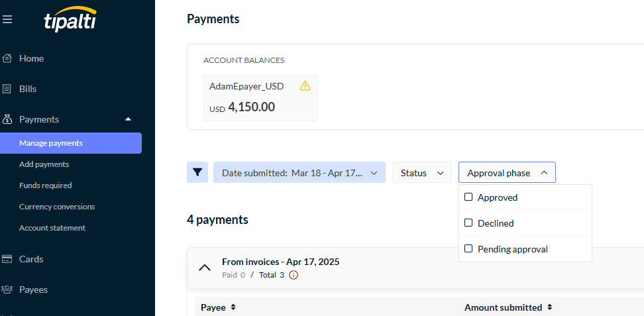644x316 pixels.
Task: Open Add payments in sidebar
Action: coord(44,164)
